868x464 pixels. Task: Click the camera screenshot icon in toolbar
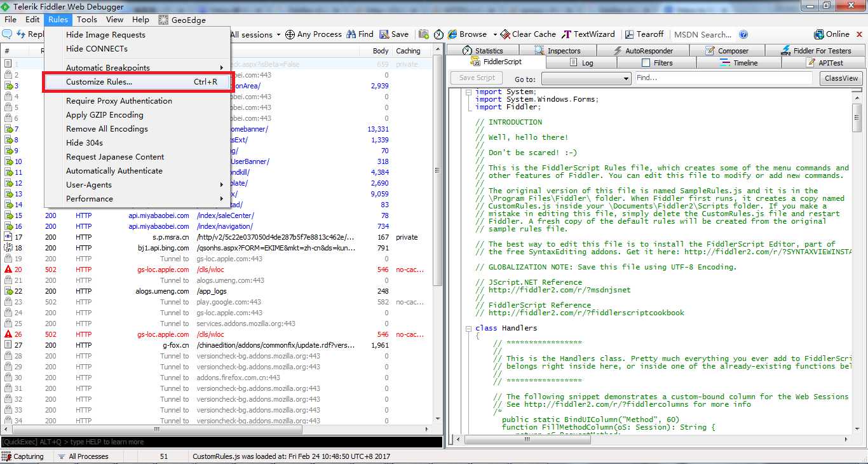pos(423,34)
